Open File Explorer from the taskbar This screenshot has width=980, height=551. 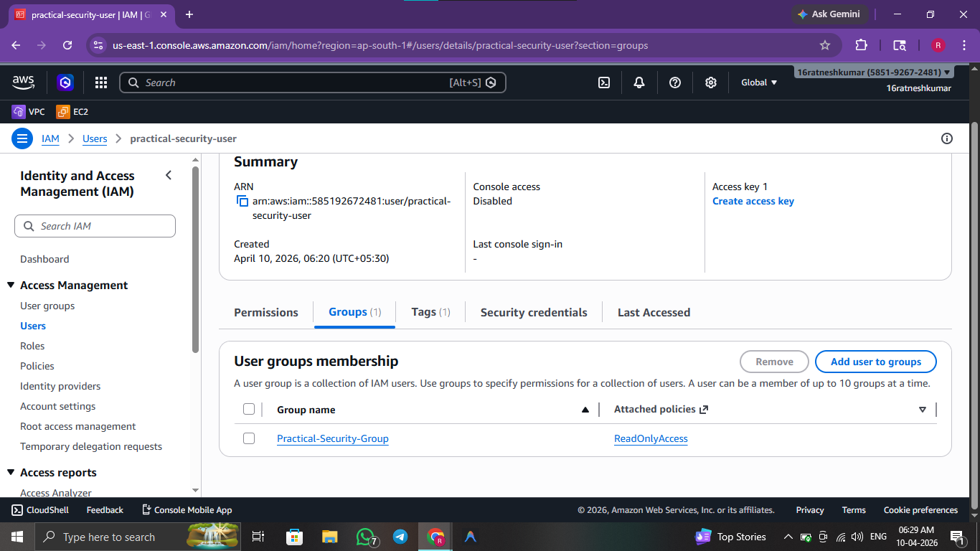pyautogui.click(x=329, y=537)
